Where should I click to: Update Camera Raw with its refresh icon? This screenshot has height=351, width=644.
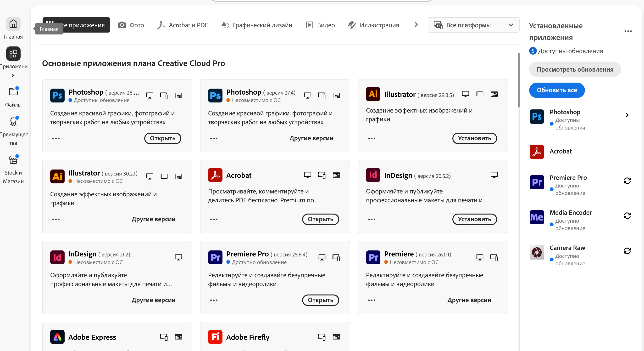[x=627, y=251]
